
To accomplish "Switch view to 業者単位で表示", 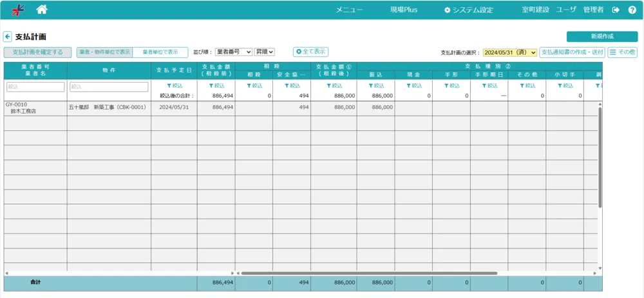I will pyautogui.click(x=160, y=52).
